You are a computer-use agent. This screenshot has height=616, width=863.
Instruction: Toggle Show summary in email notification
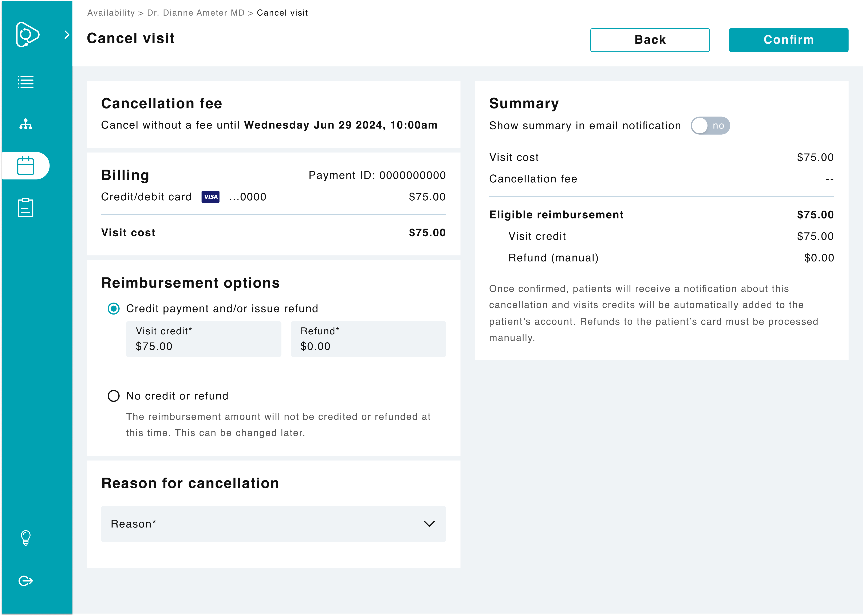click(x=710, y=126)
